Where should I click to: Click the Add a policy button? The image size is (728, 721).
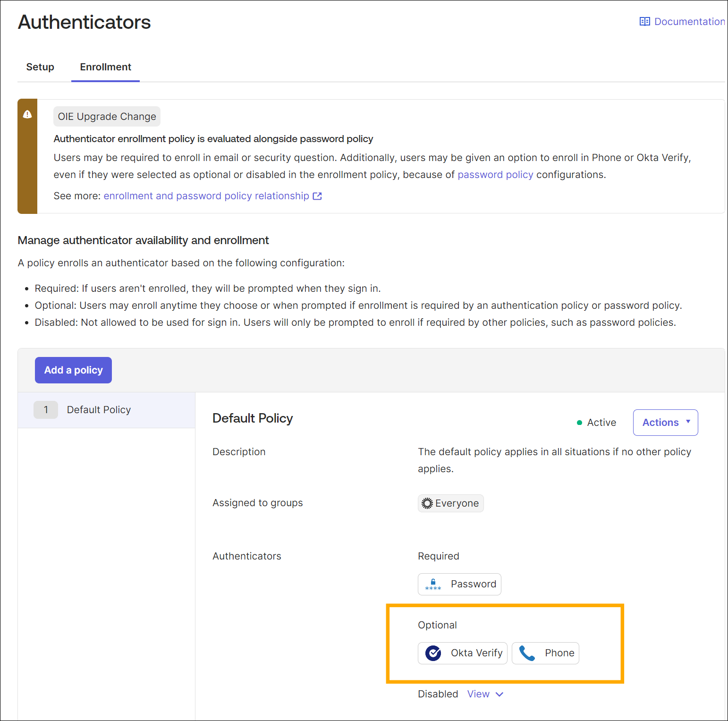(73, 370)
